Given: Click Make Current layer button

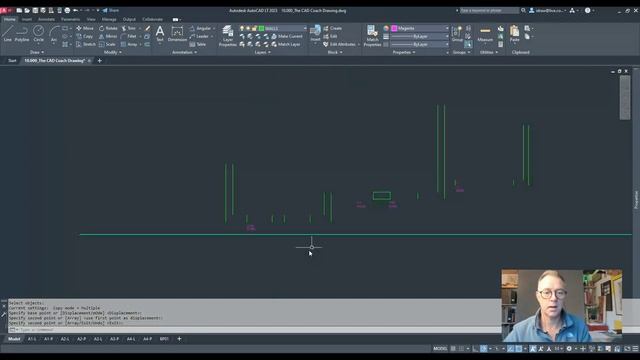Looking at the screenshot, I should click(x=287, y=36).
